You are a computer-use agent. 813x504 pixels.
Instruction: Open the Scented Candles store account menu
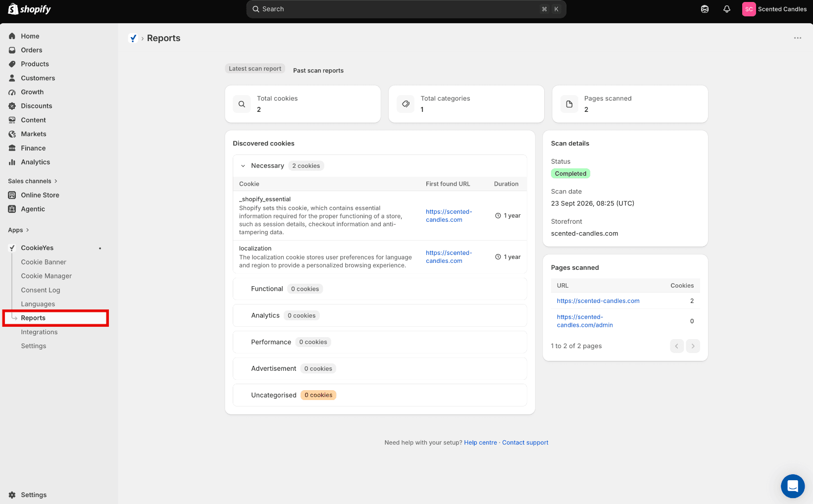click(x=775, y=9)
